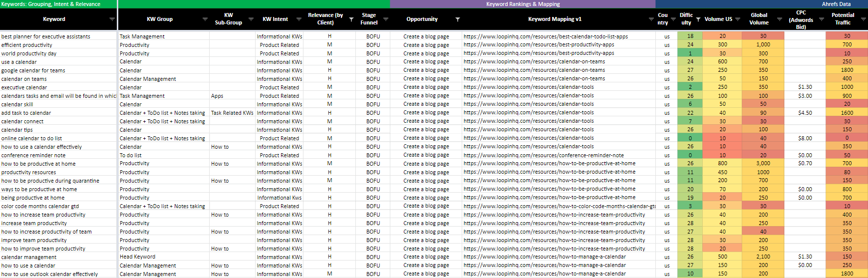Select the 3,000 Global Volume cell

pyautogui.click(x=763, y=164)
